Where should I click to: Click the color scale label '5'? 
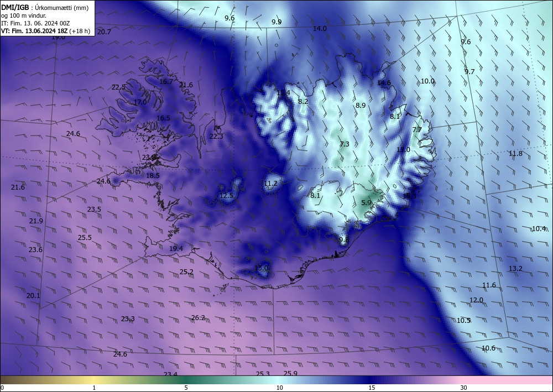point(186,388)
